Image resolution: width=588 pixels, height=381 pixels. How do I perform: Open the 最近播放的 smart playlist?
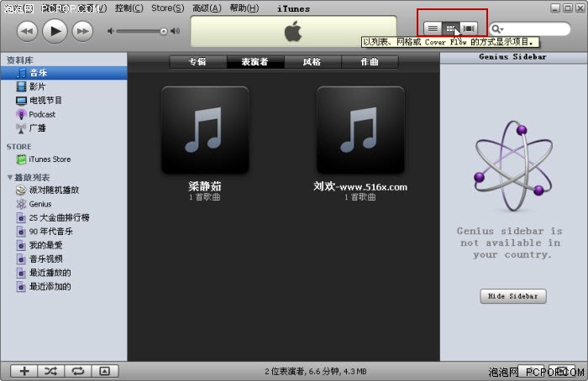coord(64,273)
